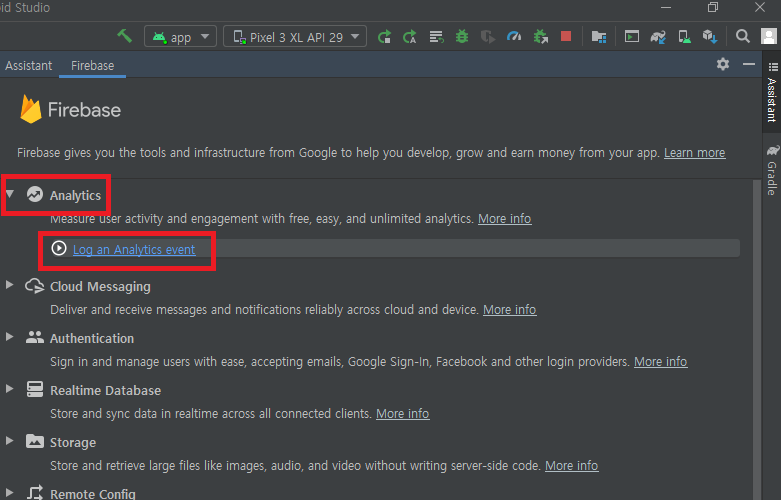
Task: Click Run with Coverage icon
Action: (488, 37)
